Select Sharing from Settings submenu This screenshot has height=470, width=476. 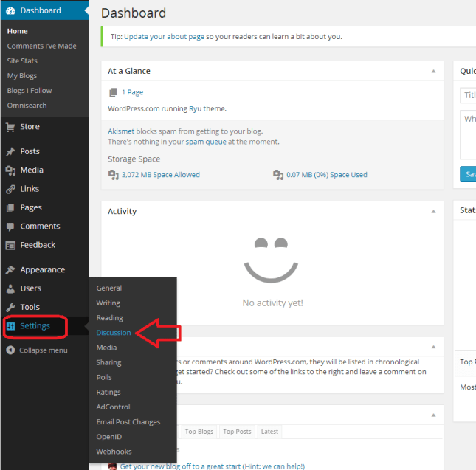tap(108, 362)
